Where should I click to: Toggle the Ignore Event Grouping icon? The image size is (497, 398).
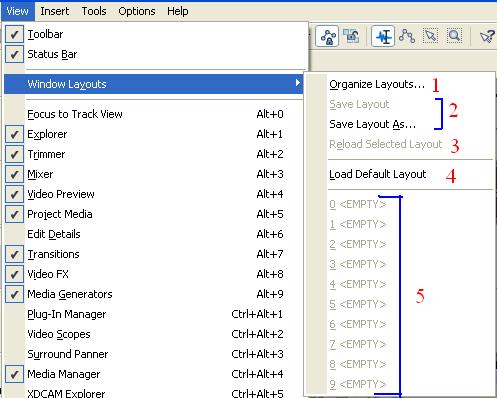351,36
